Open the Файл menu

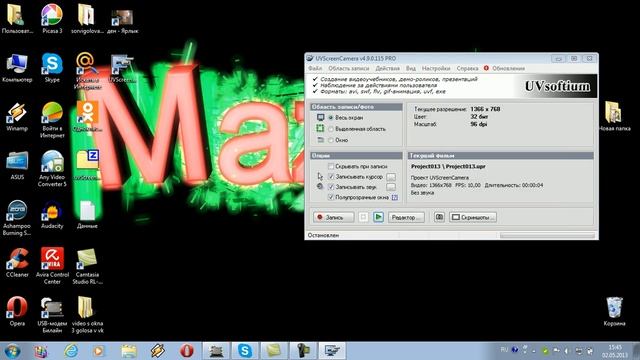point(315,68)
